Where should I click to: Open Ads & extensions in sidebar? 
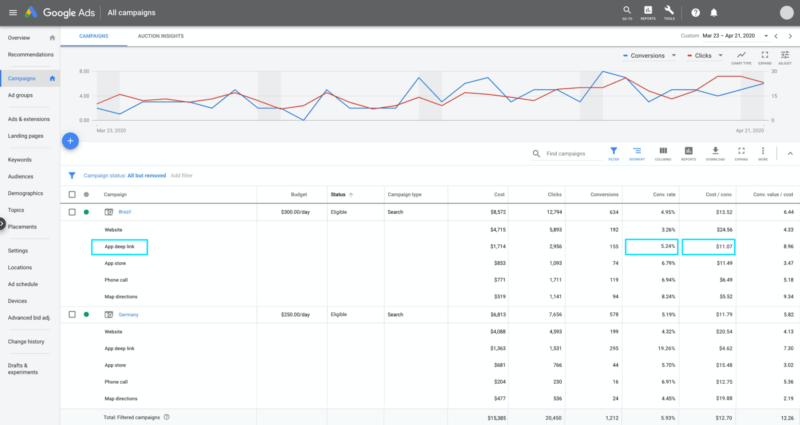(x=29, y=119)
